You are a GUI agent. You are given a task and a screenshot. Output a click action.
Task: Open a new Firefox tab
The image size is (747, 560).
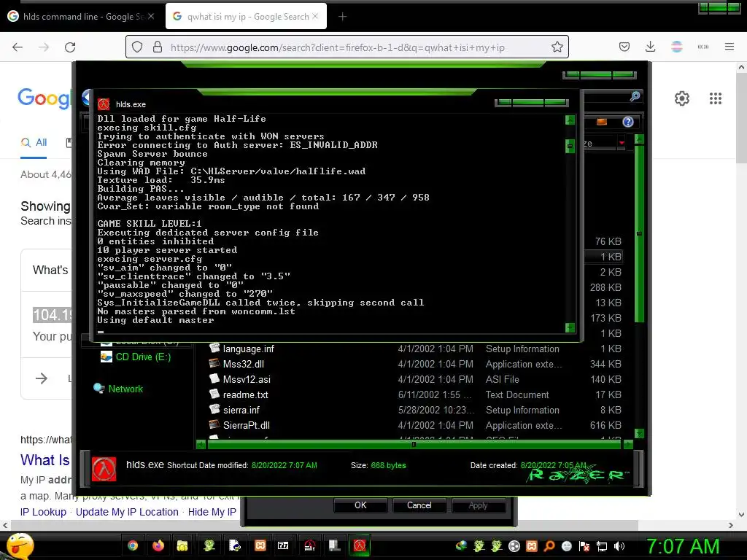point(342,17)
